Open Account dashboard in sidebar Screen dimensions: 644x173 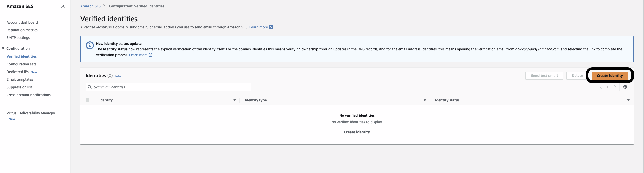[22, 22]
